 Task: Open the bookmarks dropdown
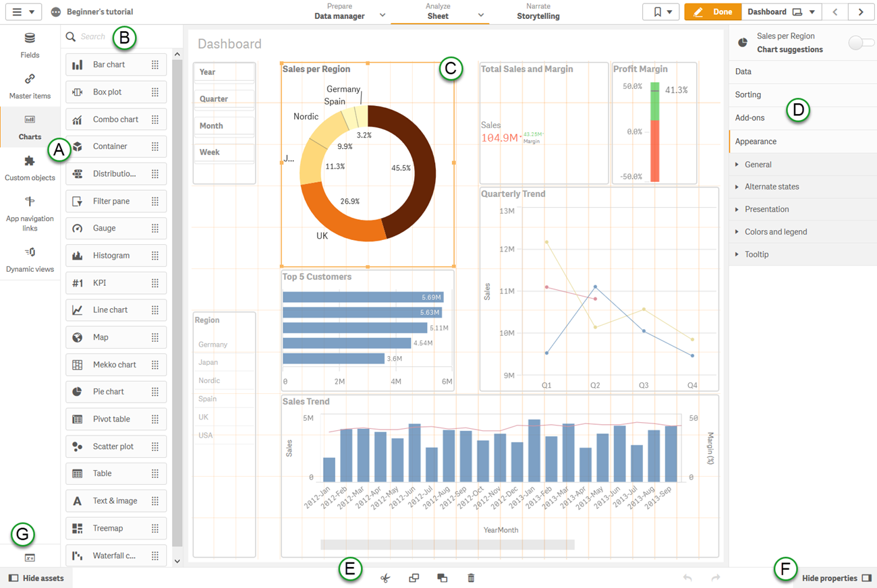coord(661,12)
